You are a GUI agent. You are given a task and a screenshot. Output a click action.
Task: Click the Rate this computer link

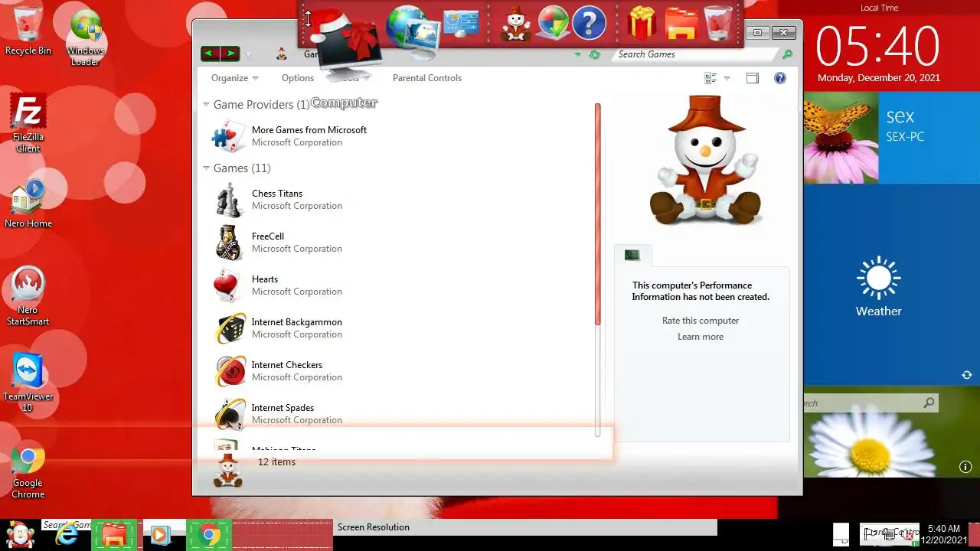pos(701,321)
